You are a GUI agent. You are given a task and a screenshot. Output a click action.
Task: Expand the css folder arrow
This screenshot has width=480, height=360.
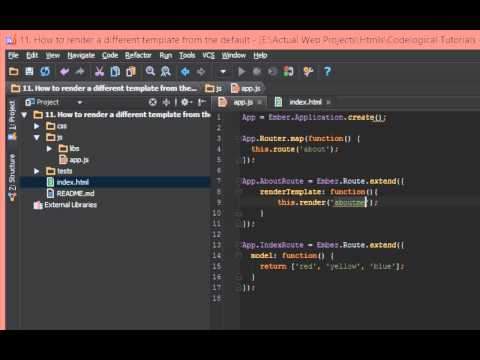(37, 126)
